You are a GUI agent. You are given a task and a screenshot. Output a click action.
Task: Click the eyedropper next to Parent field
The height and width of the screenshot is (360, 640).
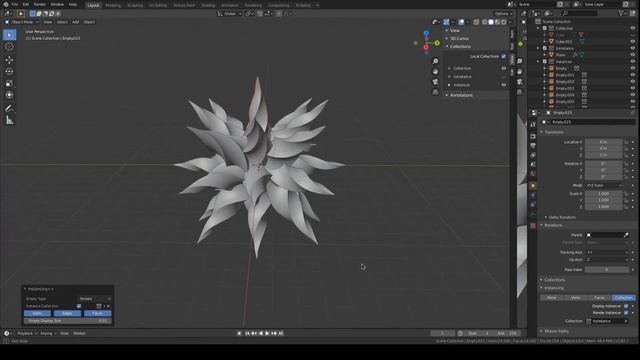[626, 235]
